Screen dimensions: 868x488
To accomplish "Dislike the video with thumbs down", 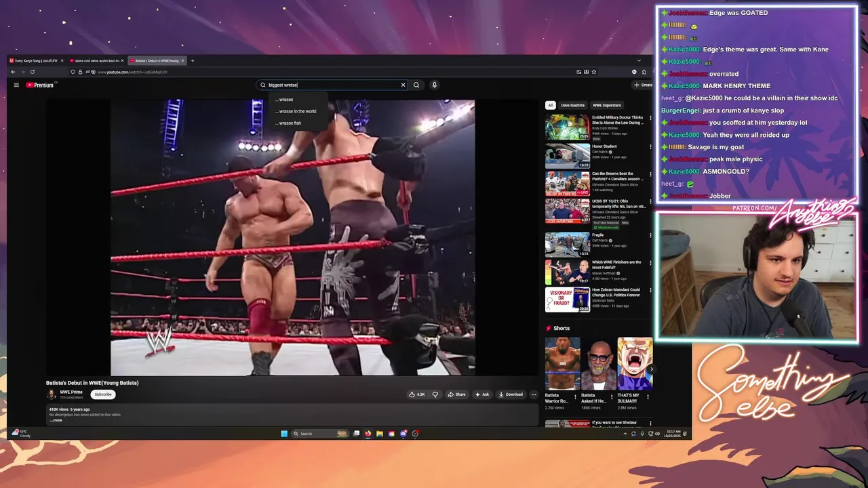I will click(x=435, y=394).
